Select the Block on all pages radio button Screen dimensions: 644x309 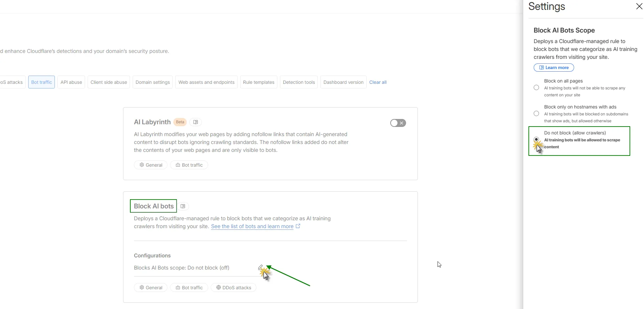tap(536, 87)
